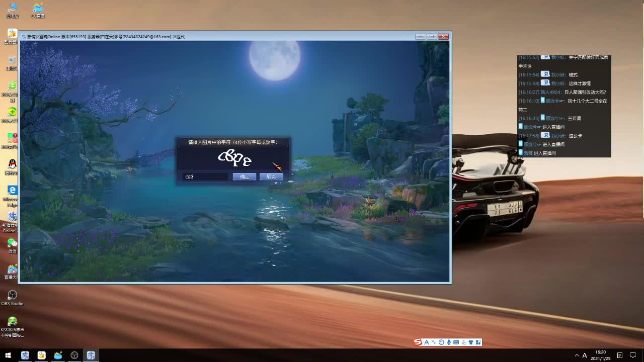Open the OBS Studio desktop icon
The image size is (644, 362).
click(x=13, y=297)
